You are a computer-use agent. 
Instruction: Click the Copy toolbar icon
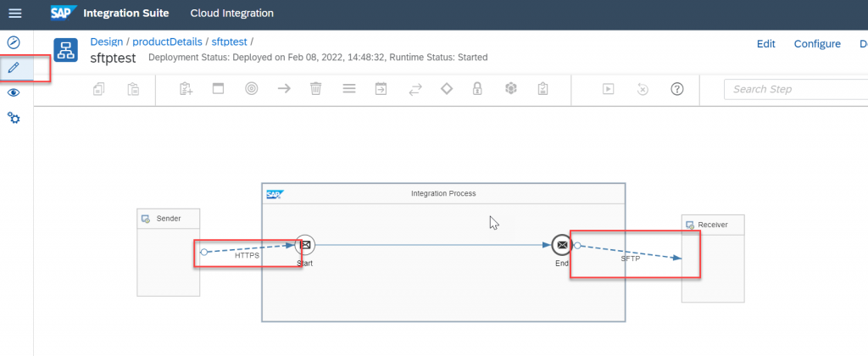pos(99,89)
